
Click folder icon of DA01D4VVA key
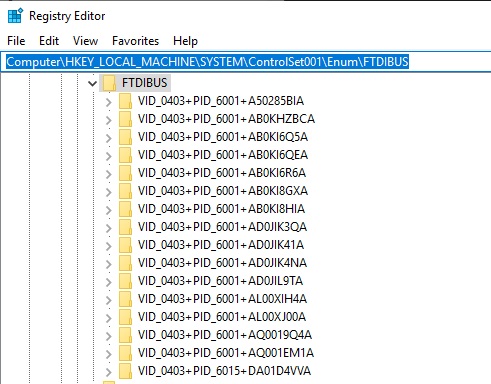[125, 371]
